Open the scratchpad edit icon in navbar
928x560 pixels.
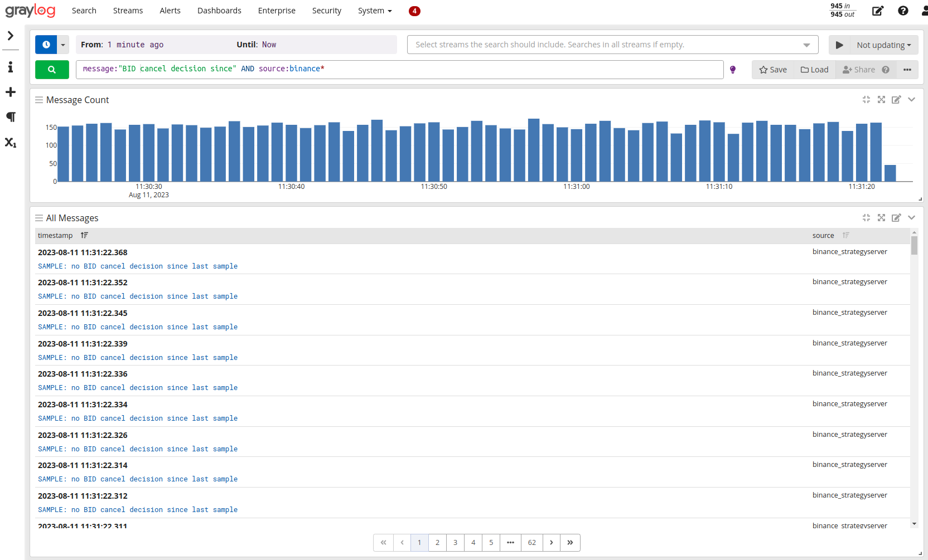pos(878,11)
